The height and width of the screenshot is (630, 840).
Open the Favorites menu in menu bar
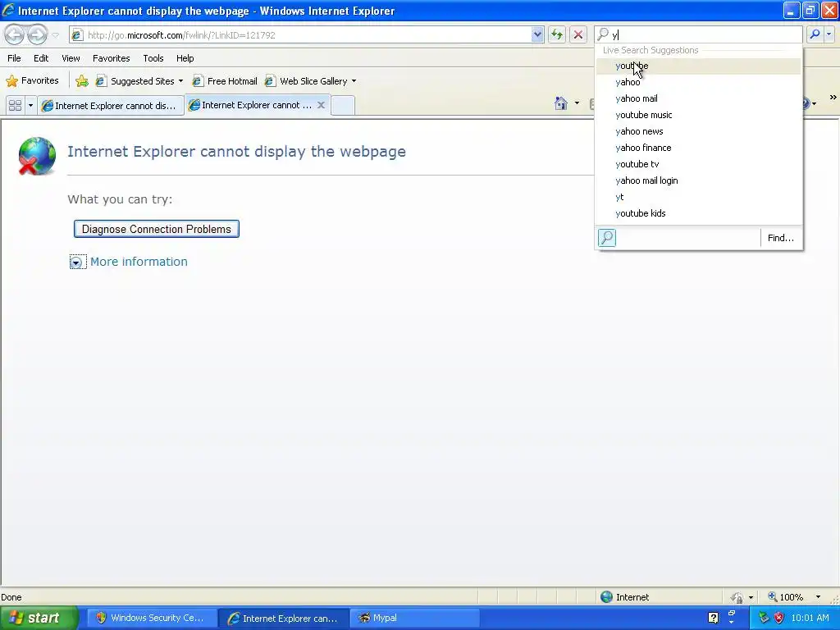(x=111, y=58)
